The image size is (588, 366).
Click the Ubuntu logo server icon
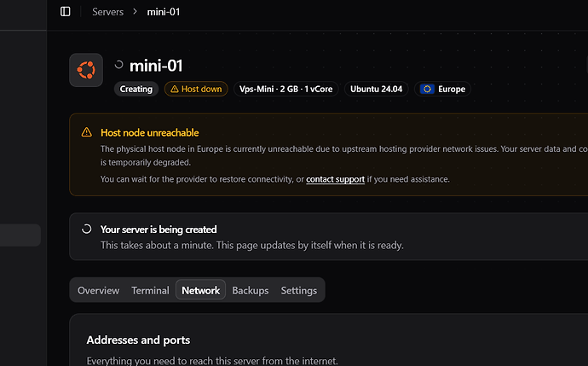(x=86, y=70)
